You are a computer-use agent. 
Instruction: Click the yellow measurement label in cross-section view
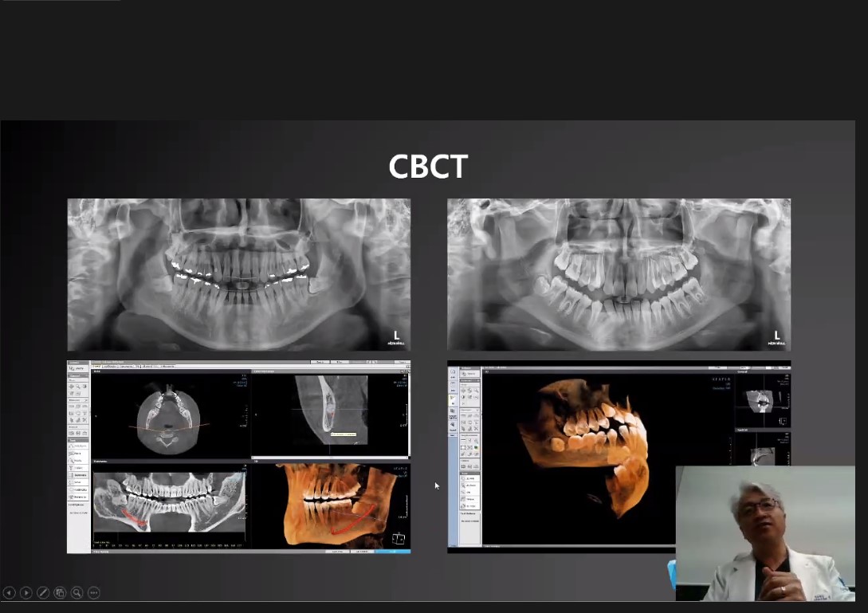click(x=344, y=434)
